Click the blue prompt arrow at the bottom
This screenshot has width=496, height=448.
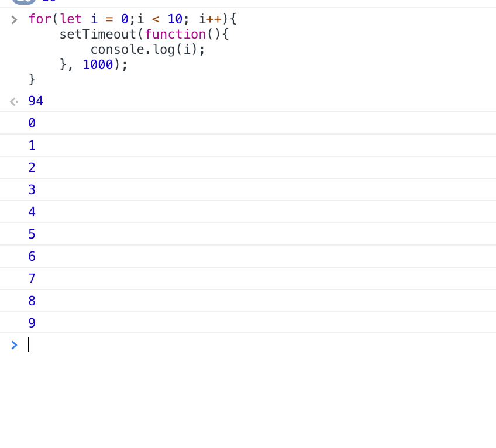(13, 344)
